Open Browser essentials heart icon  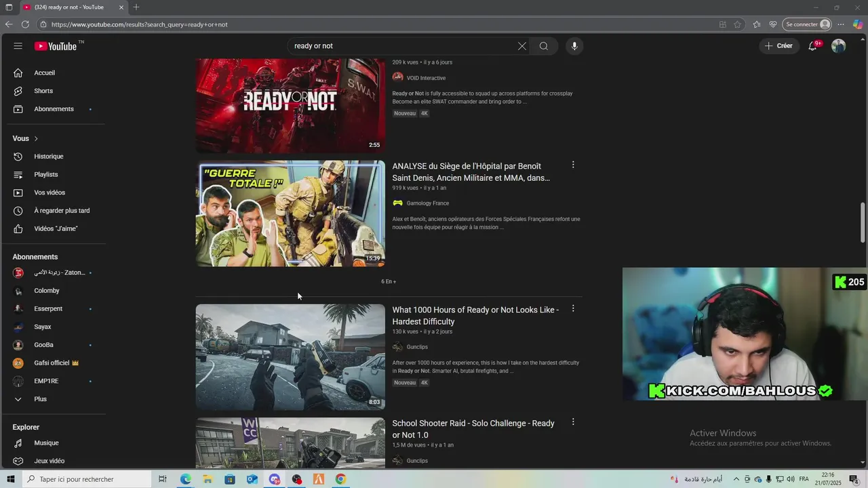click(x=773, y=24)
